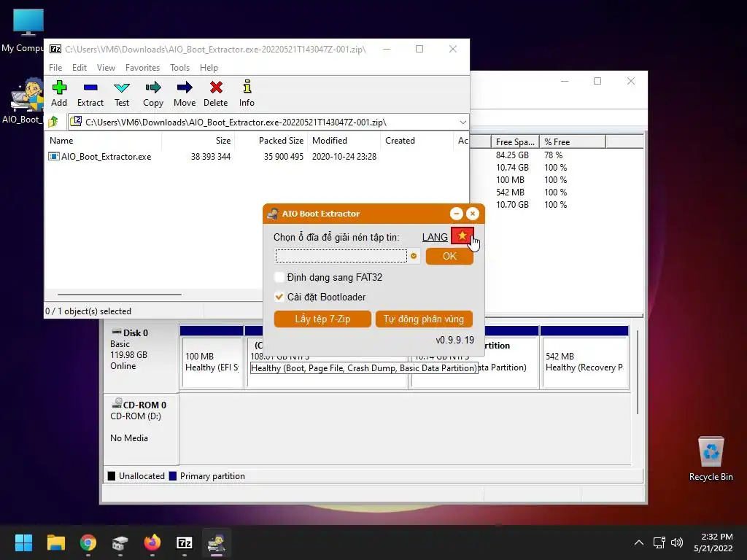Click the Info toolbar icon
The image size is (747, 560).
point(247,93)
